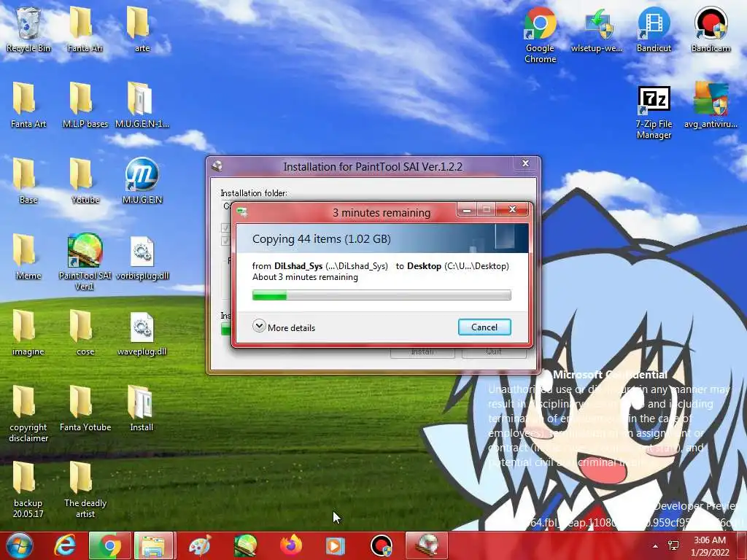The image size is (747, 560).
Task: Close the PaintTool SAI installation window
Action: click(x=525, y=163)
